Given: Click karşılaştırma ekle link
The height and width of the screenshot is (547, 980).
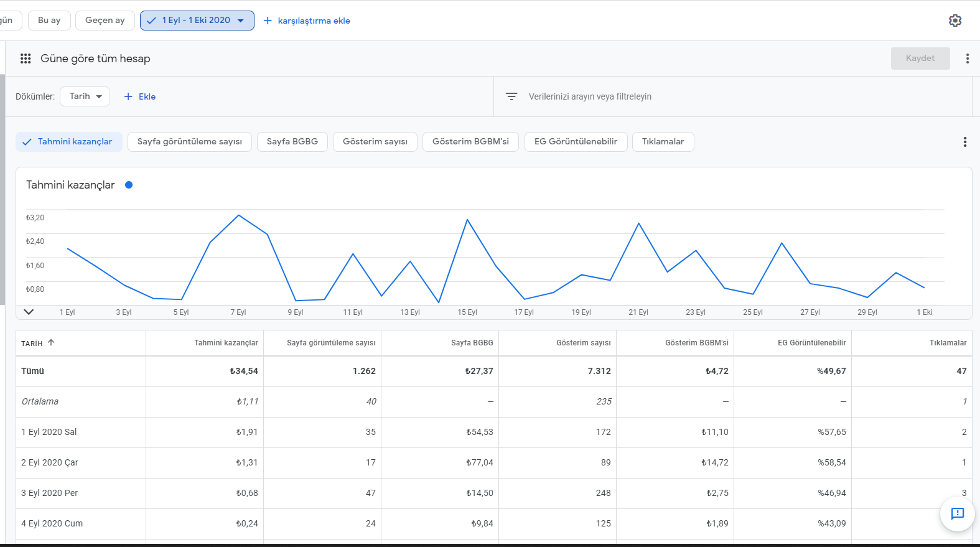Looking at the screenshot, I should [x=314, y=21].
